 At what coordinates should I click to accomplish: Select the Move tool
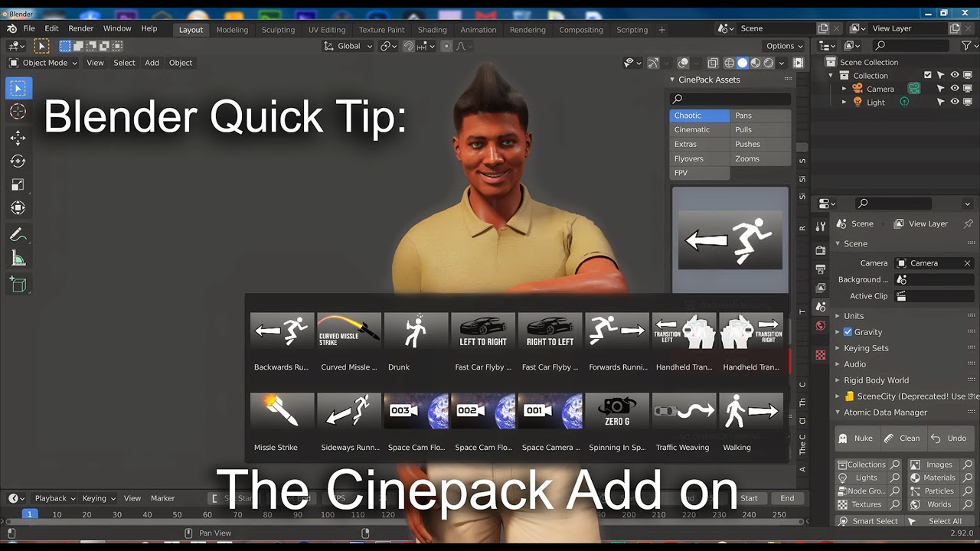18,138
